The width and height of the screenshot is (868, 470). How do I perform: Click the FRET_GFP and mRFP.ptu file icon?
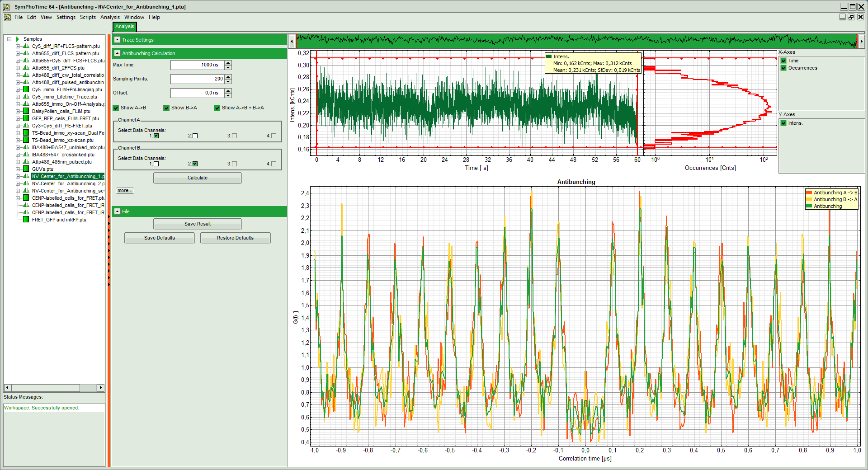point(26,220)
